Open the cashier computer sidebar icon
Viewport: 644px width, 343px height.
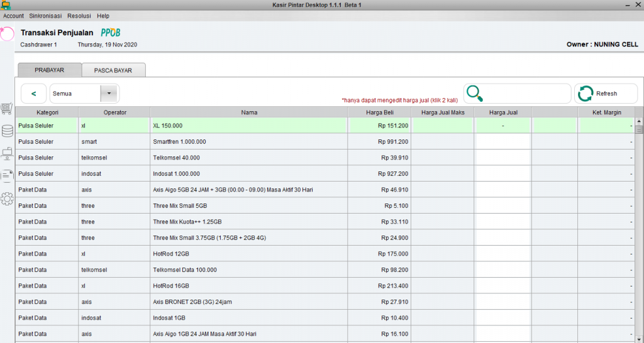click(7, 154)
